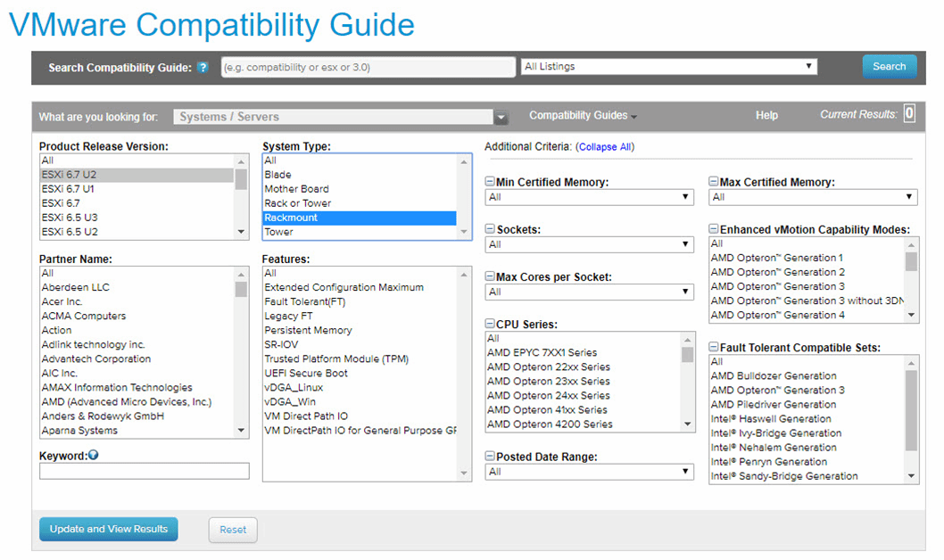This screenshot has height=560, width=944.
Task: Toggle the Enhanced vMotion Capability Modes section
Action: pyautogui.click(x=714, y=230)
